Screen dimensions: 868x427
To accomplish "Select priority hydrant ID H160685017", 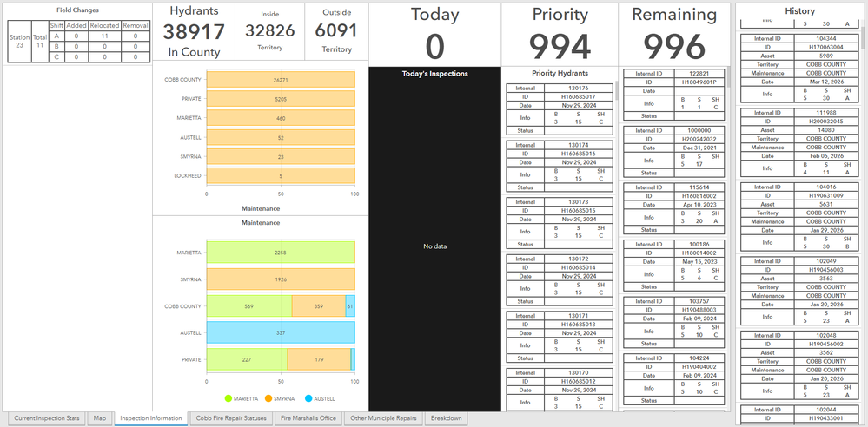I will pos(578,97).
